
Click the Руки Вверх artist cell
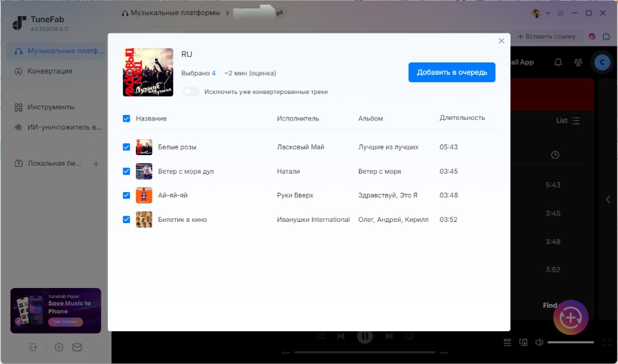click(295, 195)
